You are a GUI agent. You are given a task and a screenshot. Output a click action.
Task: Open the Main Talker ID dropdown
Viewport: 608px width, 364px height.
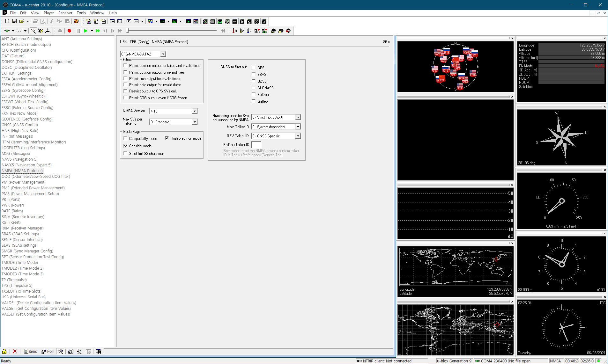tap(298, 127)
